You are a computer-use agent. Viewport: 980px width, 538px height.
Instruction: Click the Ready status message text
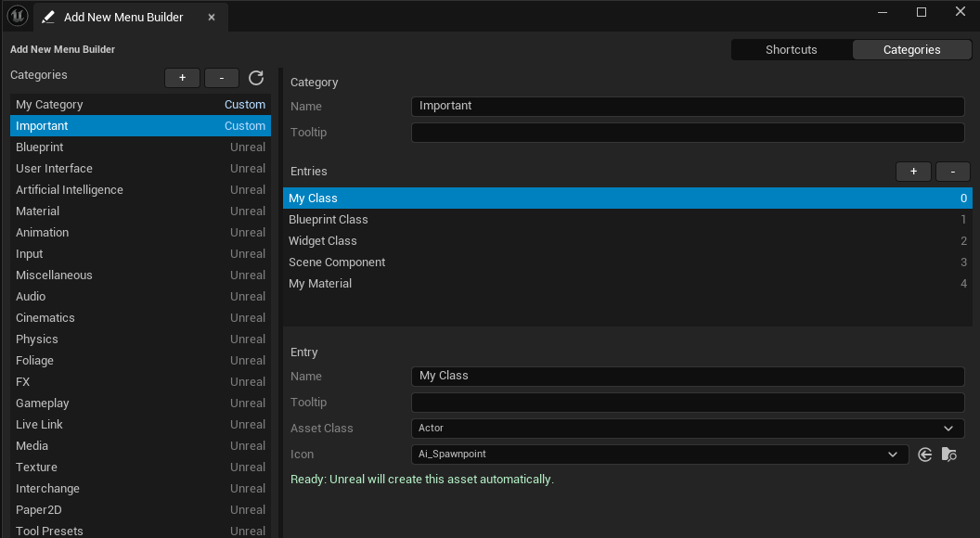click(422, 480)
